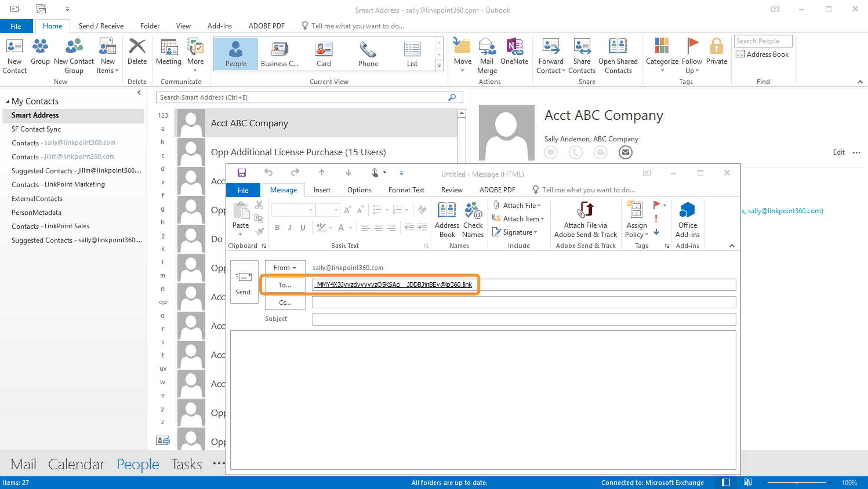Open the Insert tab in message window
Image resolution: width=868 pixels, height=489 pixels.
pyautogui.click(x=322, y=190)
